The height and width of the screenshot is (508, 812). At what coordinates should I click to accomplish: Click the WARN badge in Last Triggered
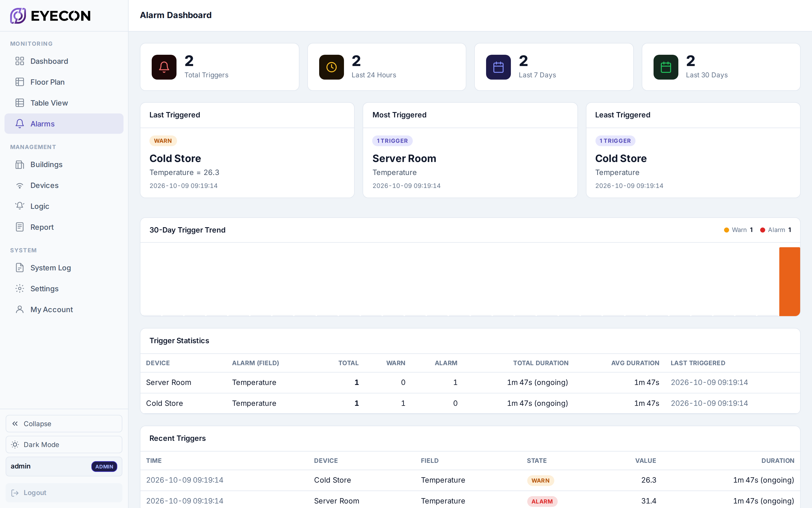pos(163,141)
